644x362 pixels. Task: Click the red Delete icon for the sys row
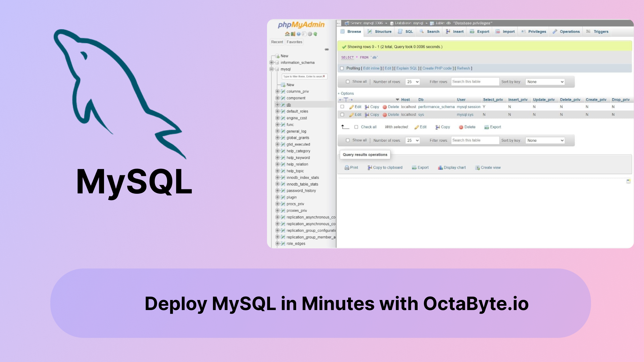(385, 115)
